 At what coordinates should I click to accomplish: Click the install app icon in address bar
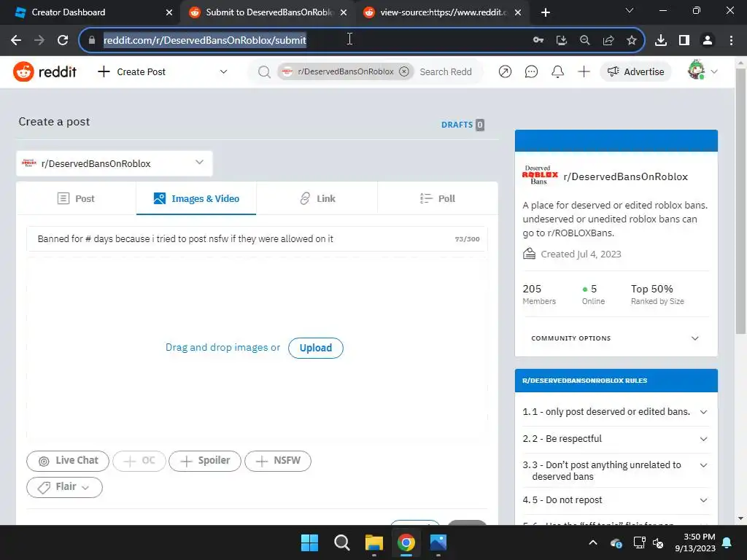click(x=561, y=40)
